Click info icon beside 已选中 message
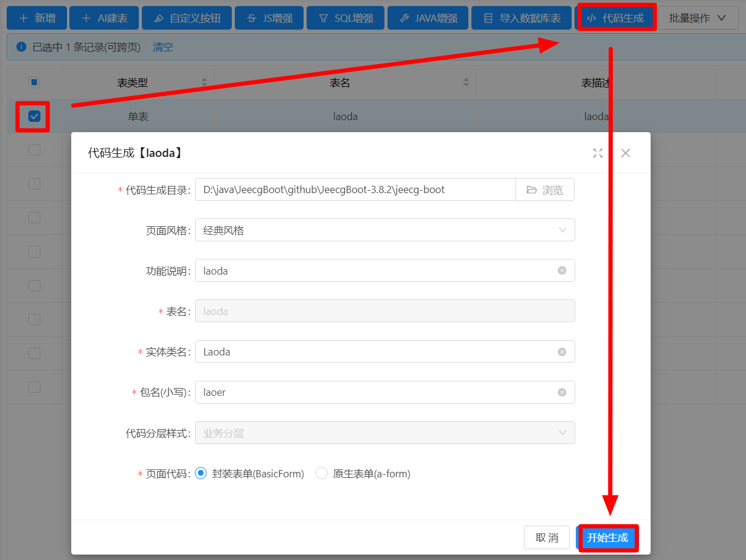 click(x=21, y=47)
